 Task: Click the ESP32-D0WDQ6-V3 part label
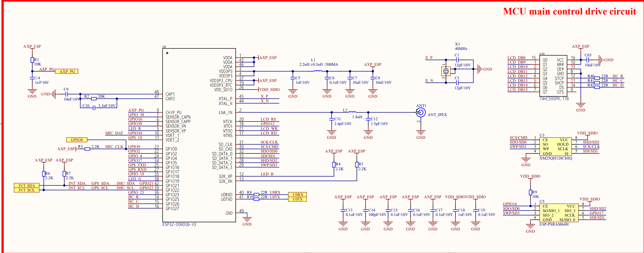tap(179, 224)
